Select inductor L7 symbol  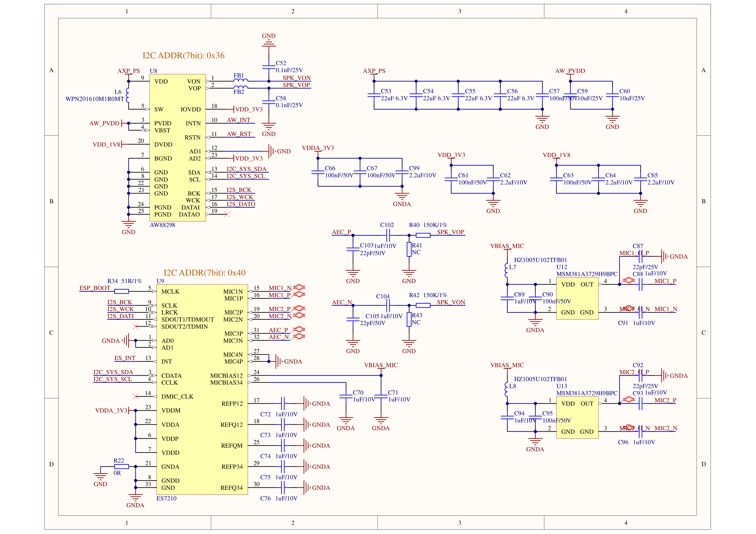click(x=506, y=270)
